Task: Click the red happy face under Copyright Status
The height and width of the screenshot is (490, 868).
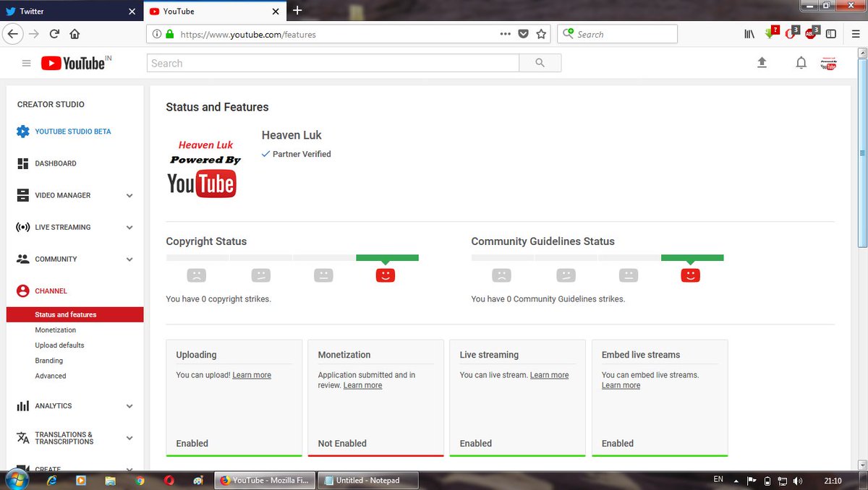Action: (x=386, y=275)
